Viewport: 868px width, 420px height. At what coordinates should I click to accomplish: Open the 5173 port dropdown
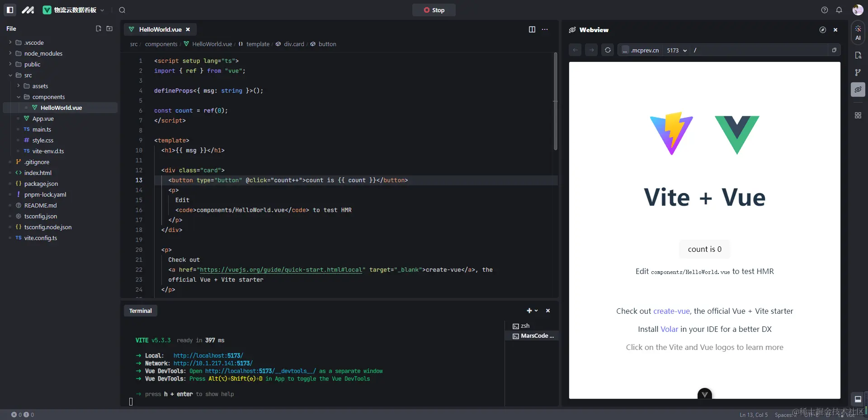[677, 50]
